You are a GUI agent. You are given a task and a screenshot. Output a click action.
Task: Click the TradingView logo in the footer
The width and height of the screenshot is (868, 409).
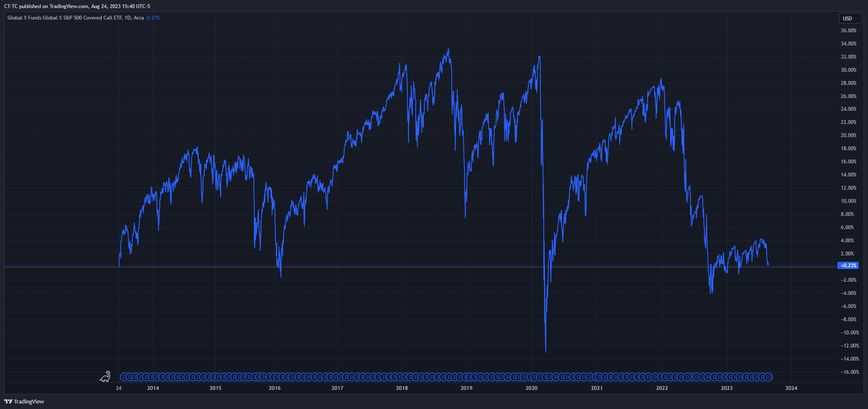24,401
